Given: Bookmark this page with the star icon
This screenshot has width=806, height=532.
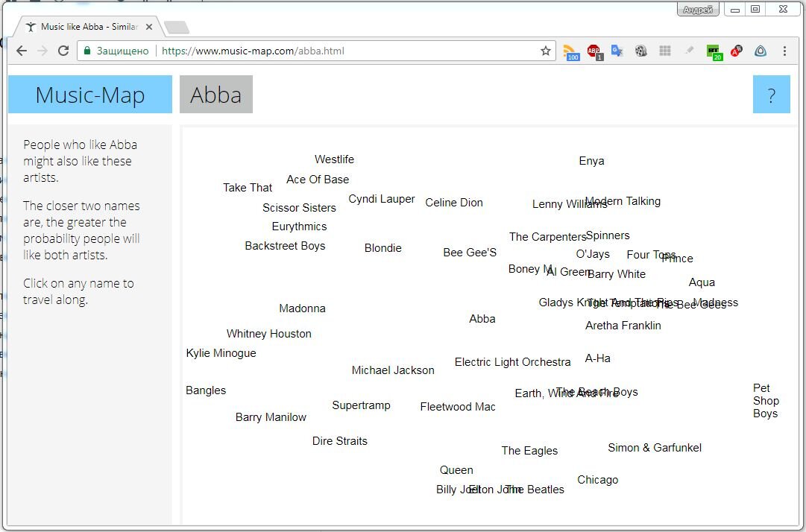Looking at the screenshot, I should 545,51.
